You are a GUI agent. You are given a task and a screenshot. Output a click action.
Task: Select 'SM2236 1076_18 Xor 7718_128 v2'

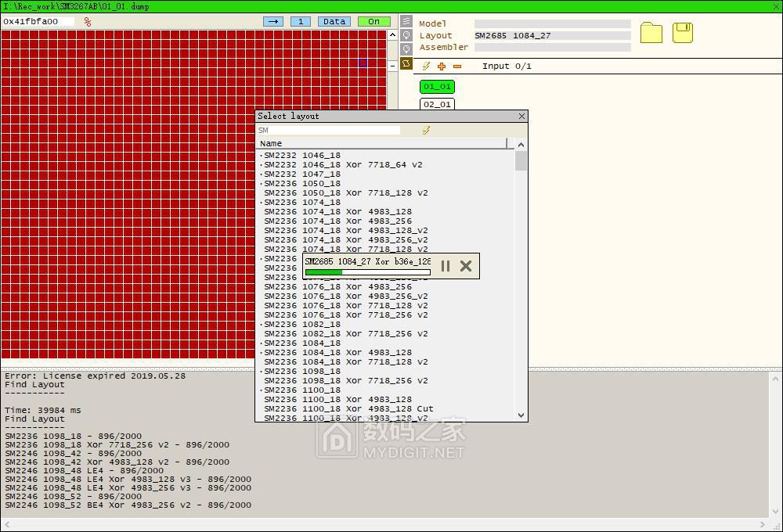tap(345, 306)
